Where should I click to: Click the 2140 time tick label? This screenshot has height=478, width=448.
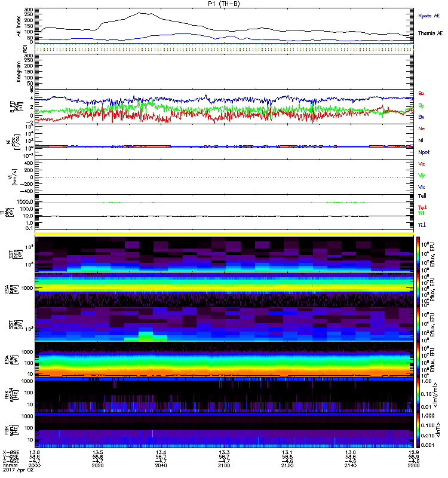point(351,465)
